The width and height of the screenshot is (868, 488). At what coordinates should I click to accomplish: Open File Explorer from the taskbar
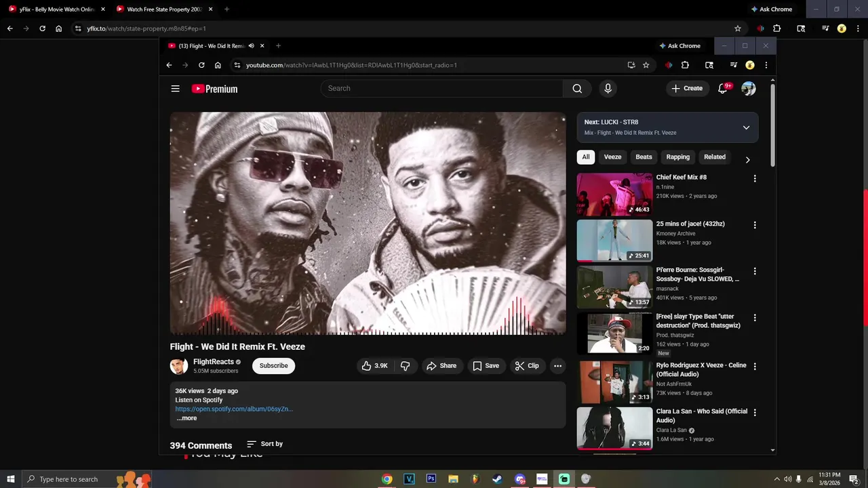tap(453, 479)
